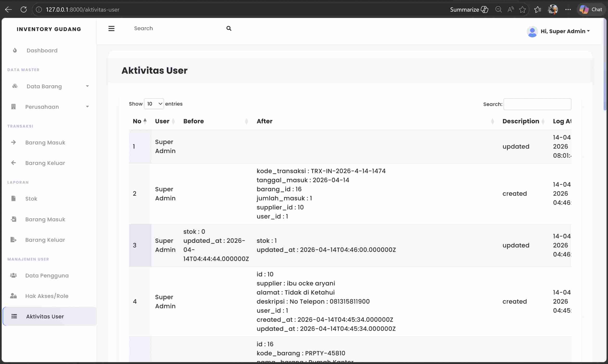The height and width of the screenshot is (364, 608).
Task: Sort table by Description column
Action: click(x=524, y=121)
